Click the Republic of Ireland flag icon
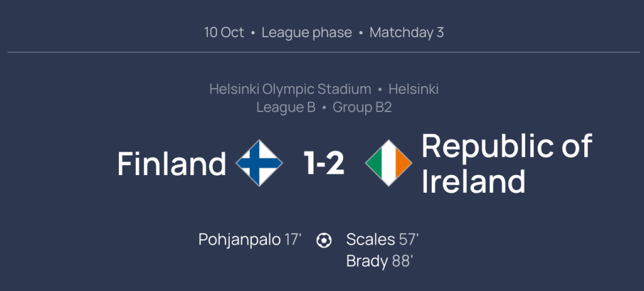The width and height of the screenshot is (644, 291). point(388,163)
